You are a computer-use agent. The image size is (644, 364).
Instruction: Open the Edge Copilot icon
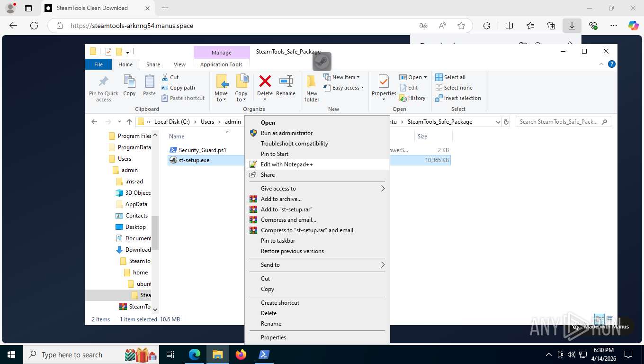[x=633, y=26]
